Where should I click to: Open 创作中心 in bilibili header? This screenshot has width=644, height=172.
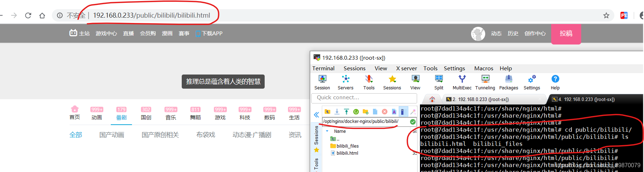pos(535,33)
